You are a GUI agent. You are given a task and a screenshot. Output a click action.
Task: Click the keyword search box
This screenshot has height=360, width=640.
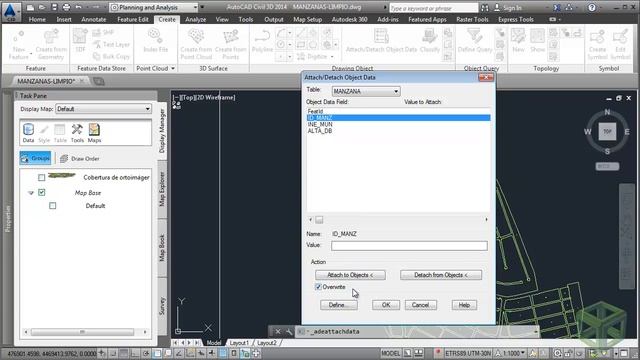(433, 8)
